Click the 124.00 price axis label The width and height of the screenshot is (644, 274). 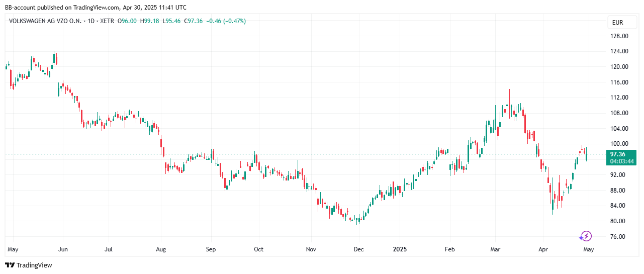pyautogui.click(x=619, y=51)
